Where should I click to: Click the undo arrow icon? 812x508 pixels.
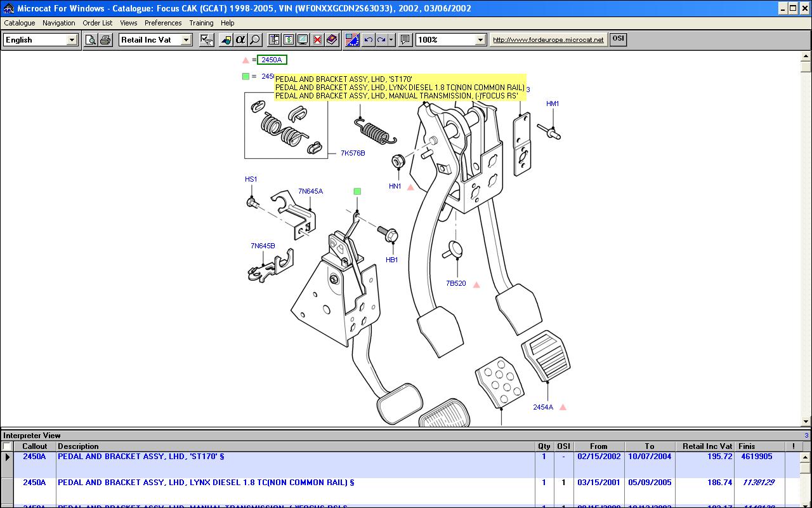point(369,40)
